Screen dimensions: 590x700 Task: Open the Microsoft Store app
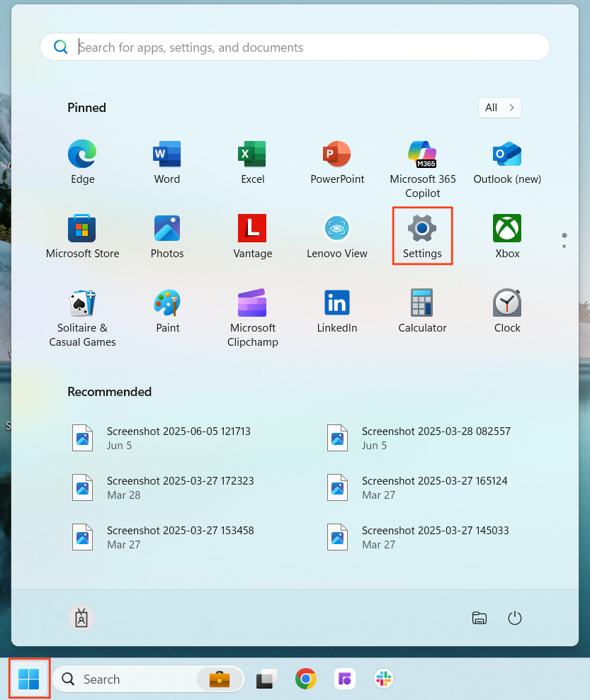click(x=83, y=236)
